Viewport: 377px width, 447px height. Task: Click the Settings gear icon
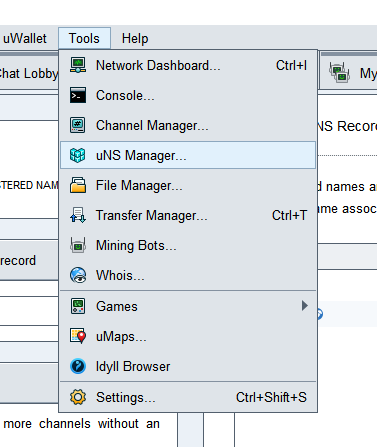click(x=78, y=397)
